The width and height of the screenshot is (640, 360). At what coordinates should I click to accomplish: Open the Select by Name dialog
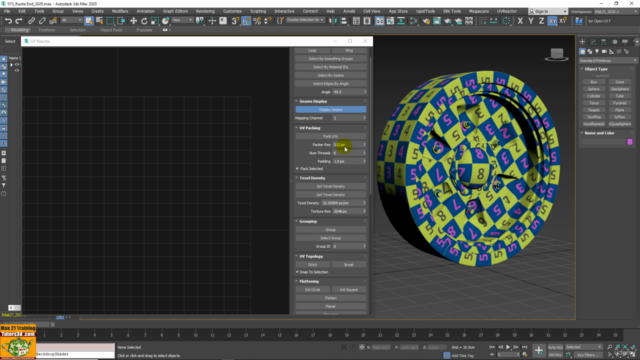pos(99,21)
